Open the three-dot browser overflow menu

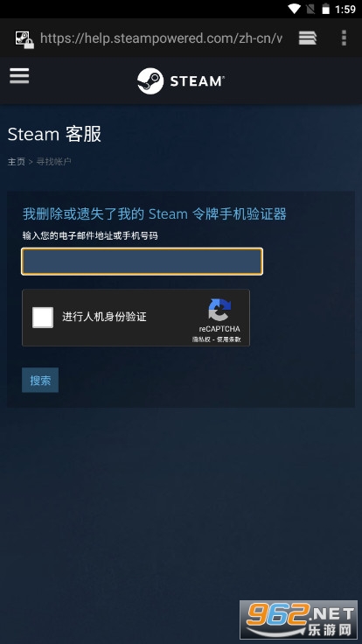[344, 38]
